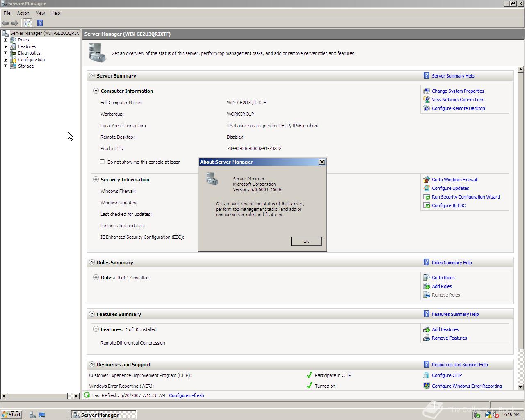Collapse the Security Information subsection
525x420 pixels.
point(96,180)
